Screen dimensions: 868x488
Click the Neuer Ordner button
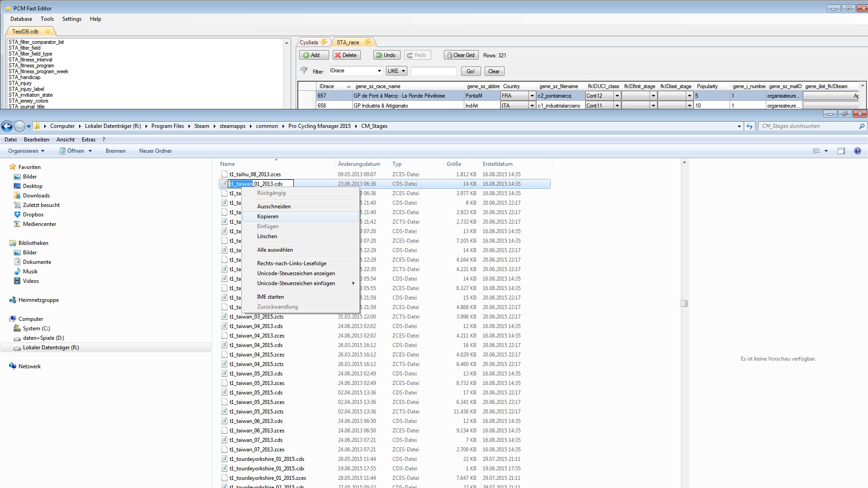156,151
